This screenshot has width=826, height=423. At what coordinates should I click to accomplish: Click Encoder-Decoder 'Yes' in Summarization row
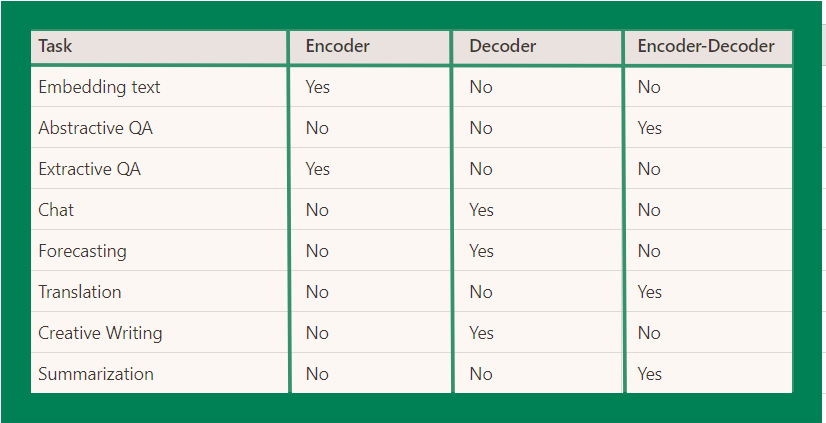pos(649,374)
